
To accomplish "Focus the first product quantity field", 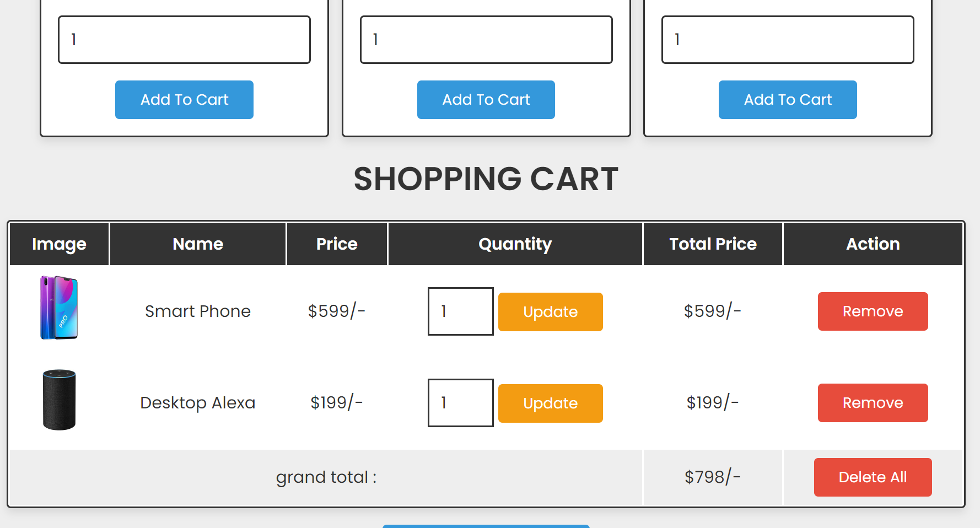I will pyautogui.click(x=184, y=40).
